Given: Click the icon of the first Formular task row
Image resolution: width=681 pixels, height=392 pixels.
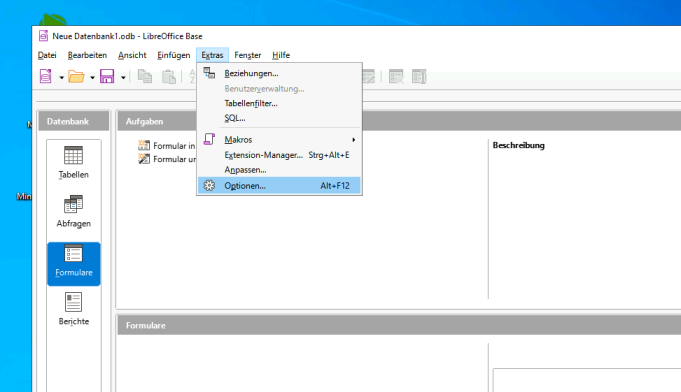Looking at the screenshot, I should coord(144,145).
